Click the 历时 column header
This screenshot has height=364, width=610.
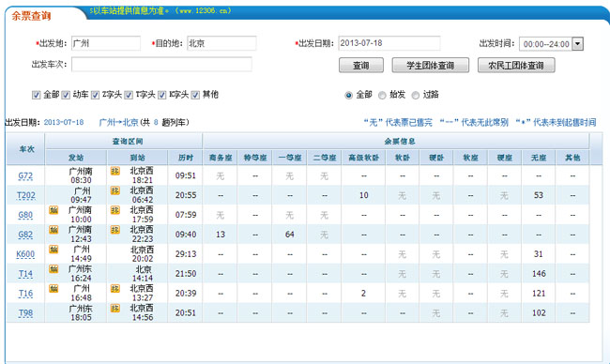(185, 158)
